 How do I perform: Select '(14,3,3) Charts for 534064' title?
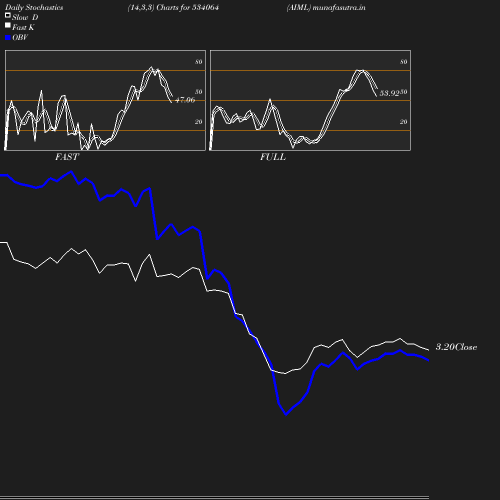click(173, 7)
